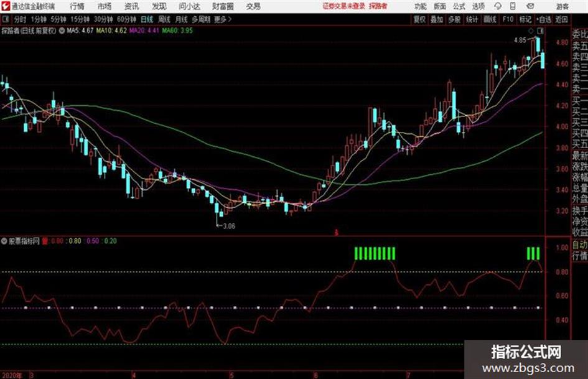588x379 pixels.
Task: Toggle the side panel icon near 4.85
Action: pyautogui.click(x=540, y=30)
